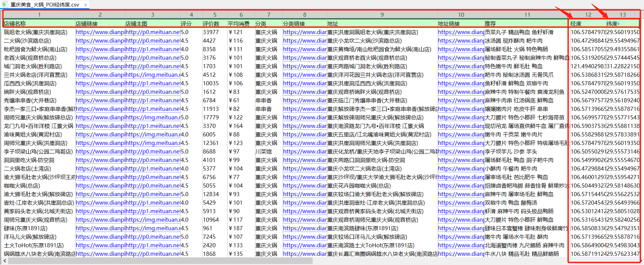Open address link in 咖咖火锅(总店) row

coord(461,186)
